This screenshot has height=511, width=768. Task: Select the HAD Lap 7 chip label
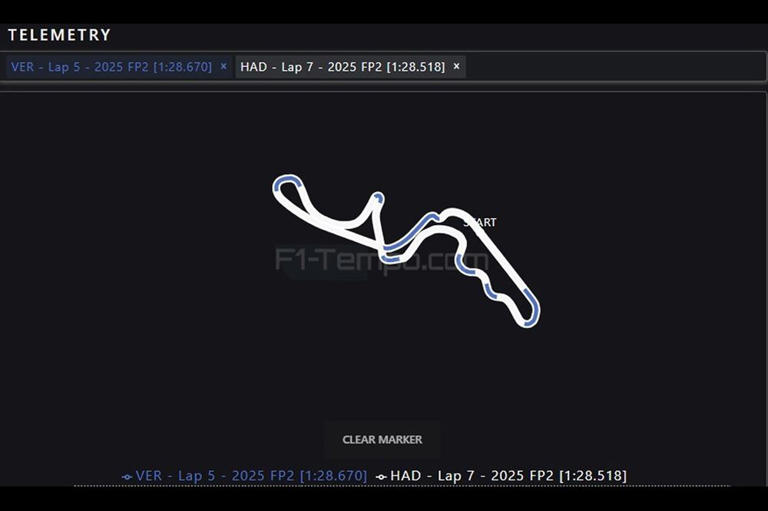(x=342, y=67)
